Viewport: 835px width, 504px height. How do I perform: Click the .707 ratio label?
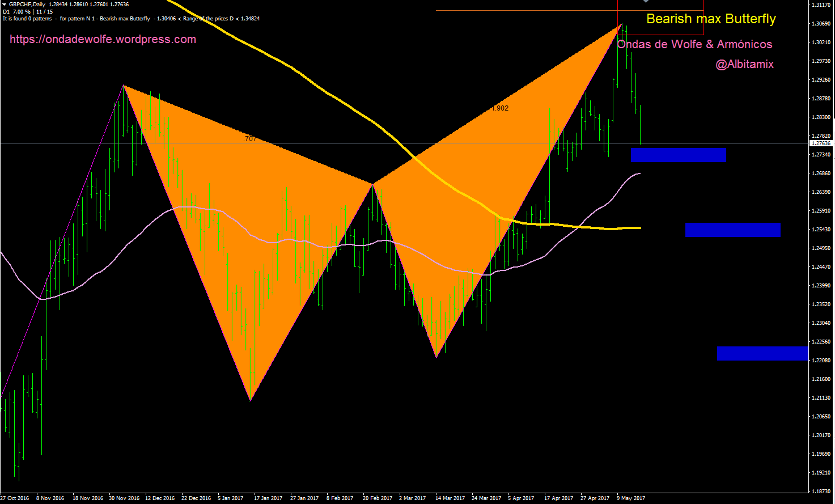pyautogui.click(x=249, y=139)
